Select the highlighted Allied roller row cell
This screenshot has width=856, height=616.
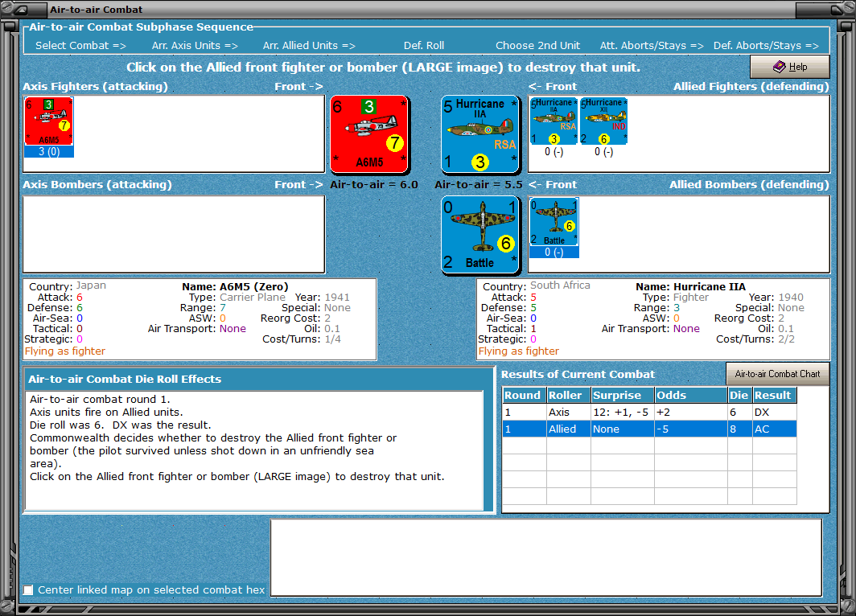tap(568, 429)
